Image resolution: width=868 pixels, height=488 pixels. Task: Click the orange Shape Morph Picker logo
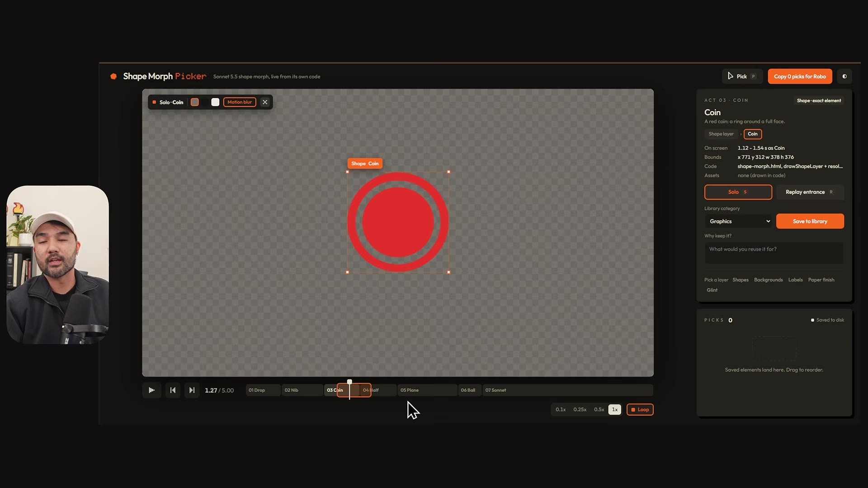(x=113, y=76)
